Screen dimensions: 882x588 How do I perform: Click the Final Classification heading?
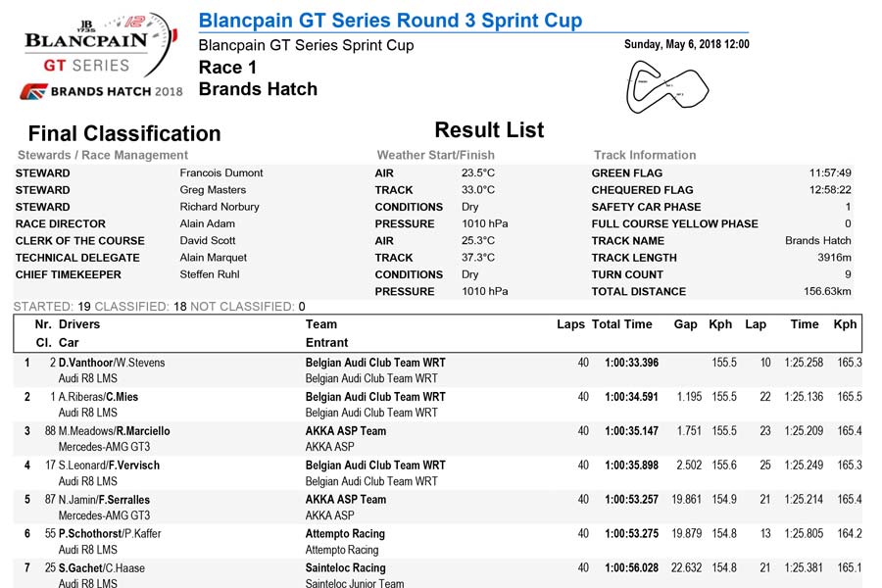coord(124,133)
